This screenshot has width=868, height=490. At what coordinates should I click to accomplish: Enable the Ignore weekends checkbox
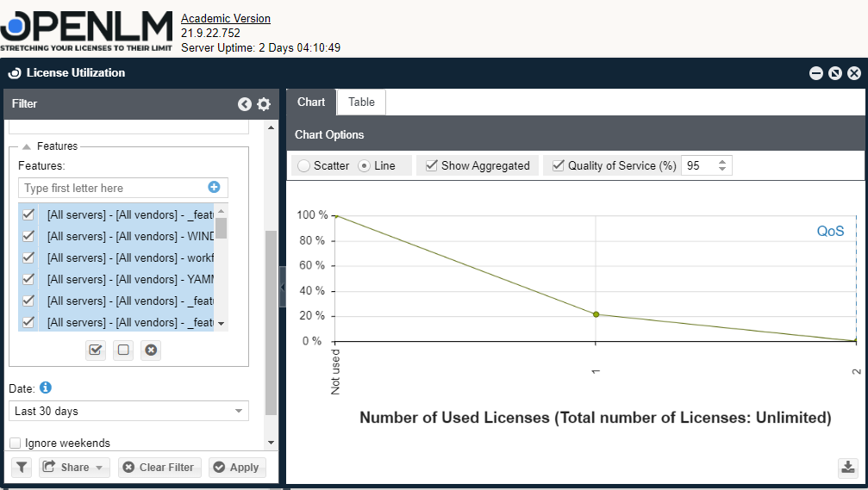[x=16, y=443]
